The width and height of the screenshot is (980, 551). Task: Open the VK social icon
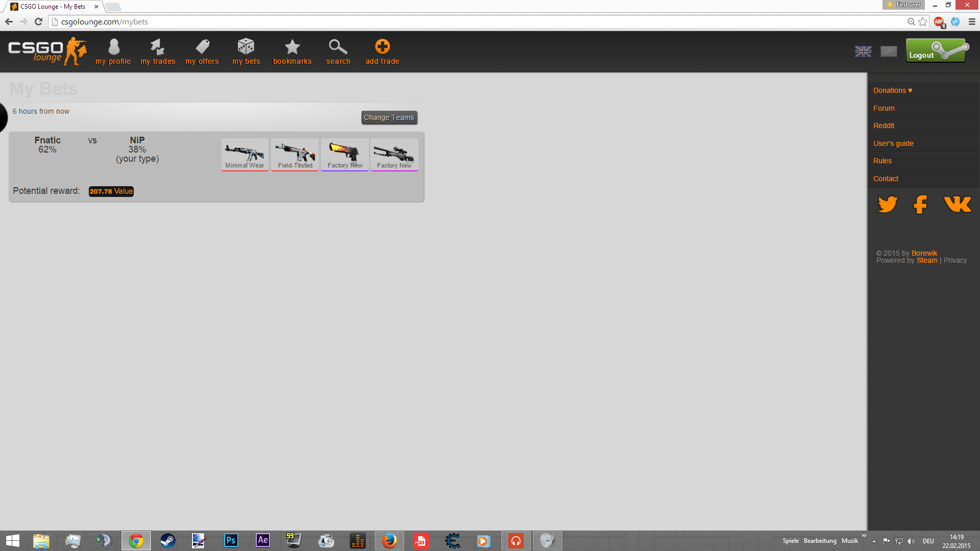(x=957, y=205)
